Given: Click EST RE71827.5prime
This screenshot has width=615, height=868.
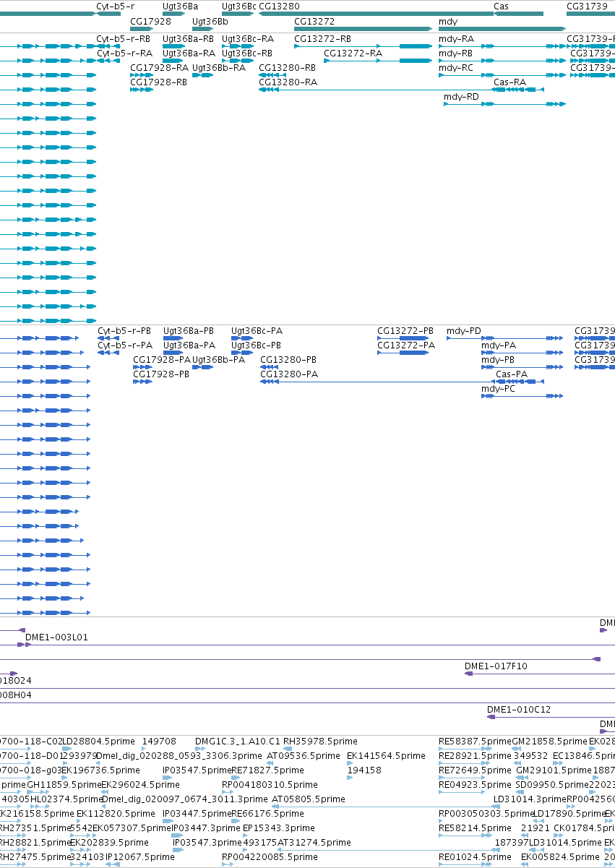Looking at the screenshot, I should (x=268, y=770).
